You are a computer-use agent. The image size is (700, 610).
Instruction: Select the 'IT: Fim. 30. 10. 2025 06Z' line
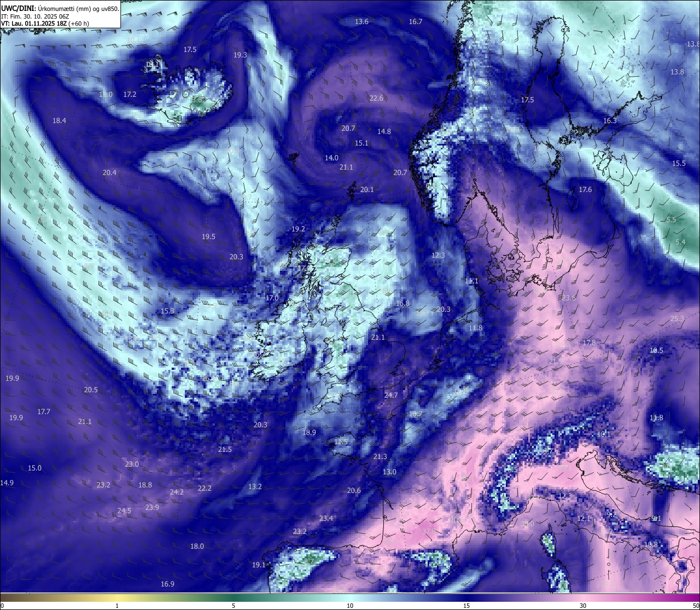pyautogui.click(x=35, y=16)
